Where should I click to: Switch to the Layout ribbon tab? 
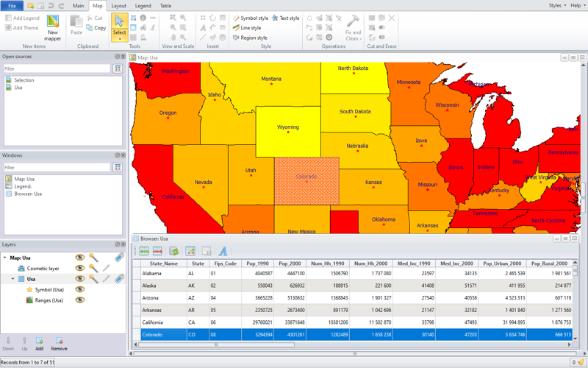coord(118,6)
